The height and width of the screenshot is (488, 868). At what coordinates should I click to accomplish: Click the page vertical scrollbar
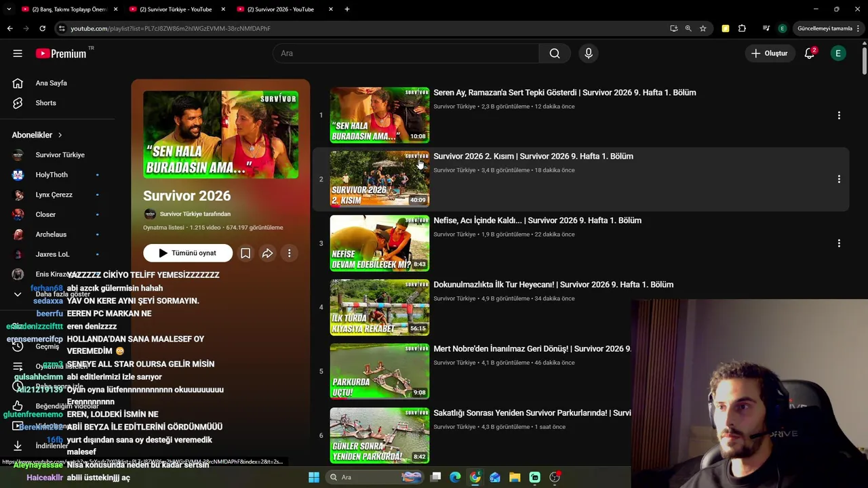(x=864, y=60)
